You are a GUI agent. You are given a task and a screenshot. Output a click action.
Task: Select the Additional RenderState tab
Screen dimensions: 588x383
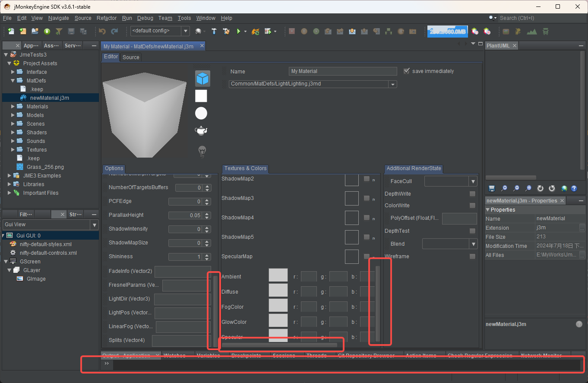pos(414,168)
